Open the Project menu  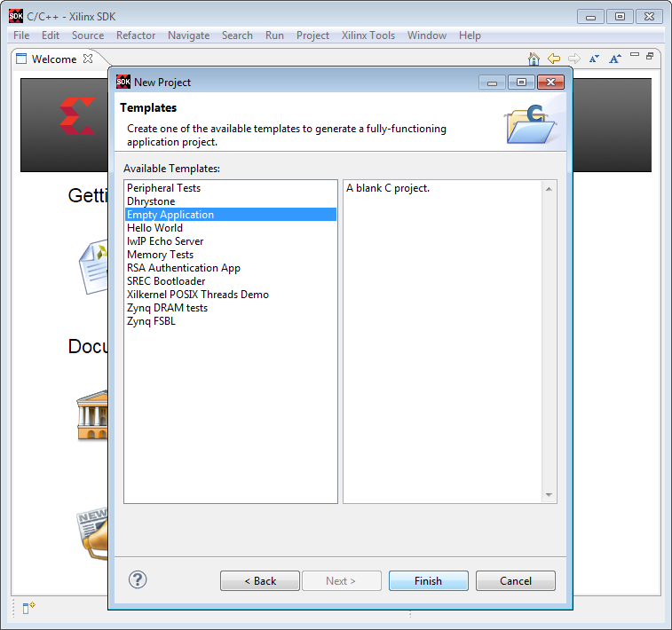(312, 35)
